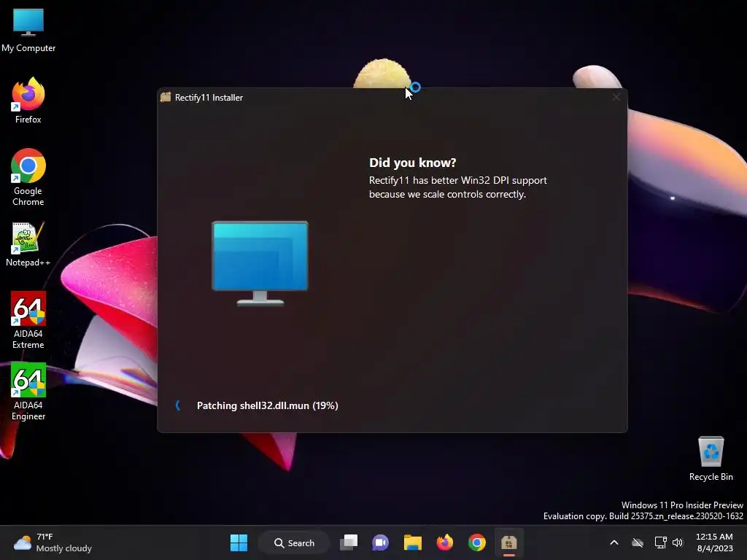Open the My Computer desktop icon

[28, 30]
